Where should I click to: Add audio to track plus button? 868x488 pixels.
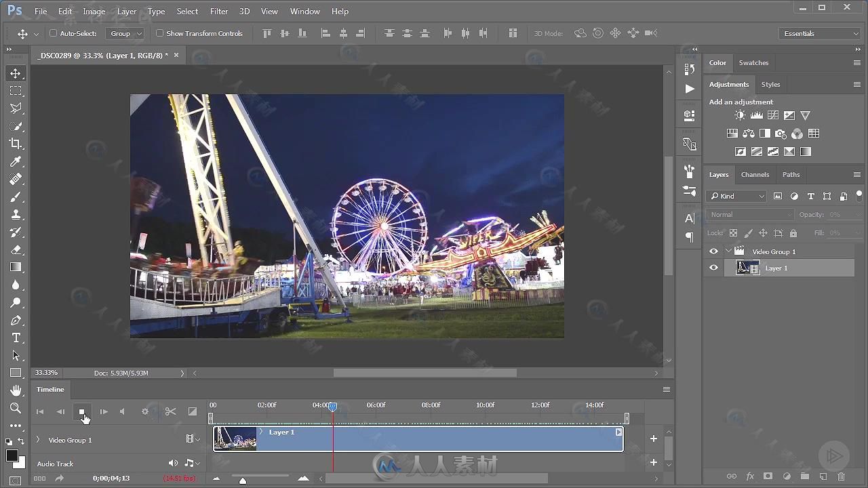tap(654, 462)
